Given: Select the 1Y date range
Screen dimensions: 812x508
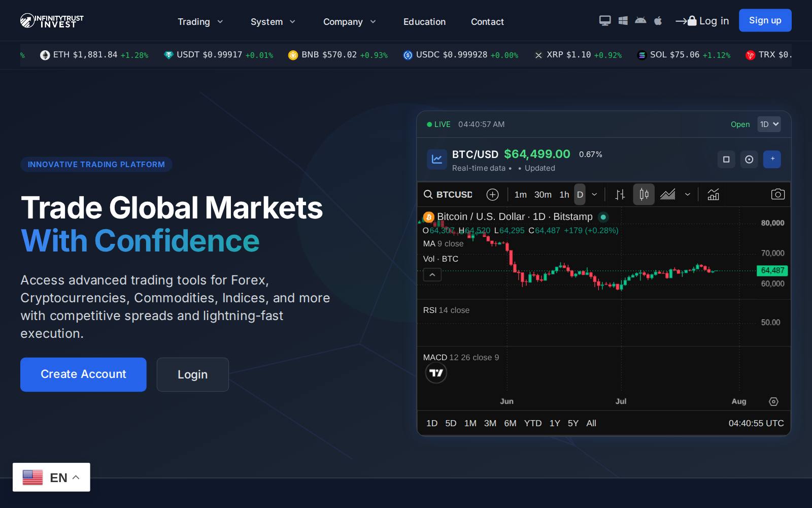Looking at the screenshot, I should [x=555, y=423].
